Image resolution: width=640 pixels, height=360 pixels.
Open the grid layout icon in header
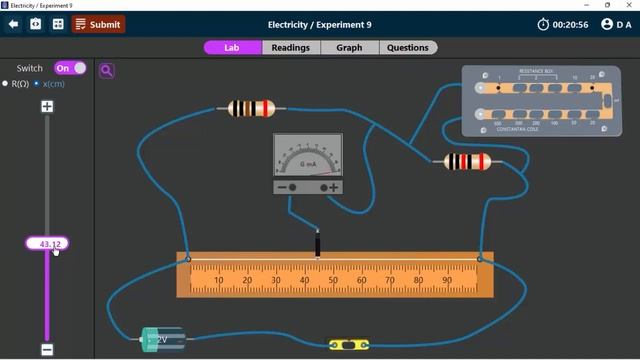(x=58, y=24)
